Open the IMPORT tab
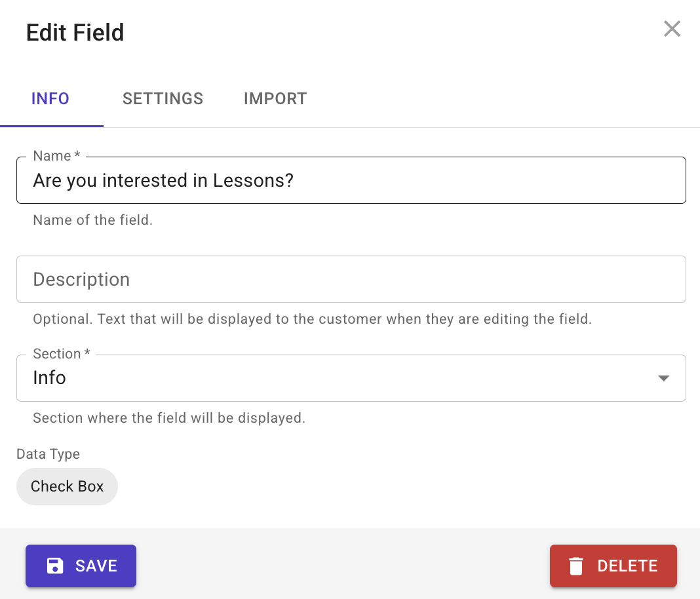 coord(275,99)
